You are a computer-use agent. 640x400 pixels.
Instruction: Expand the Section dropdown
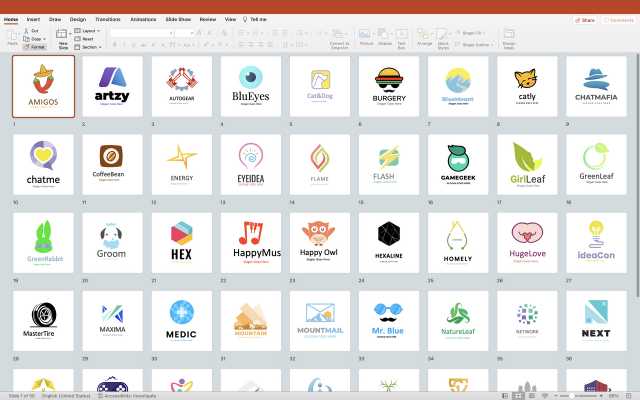pos(90,47)
